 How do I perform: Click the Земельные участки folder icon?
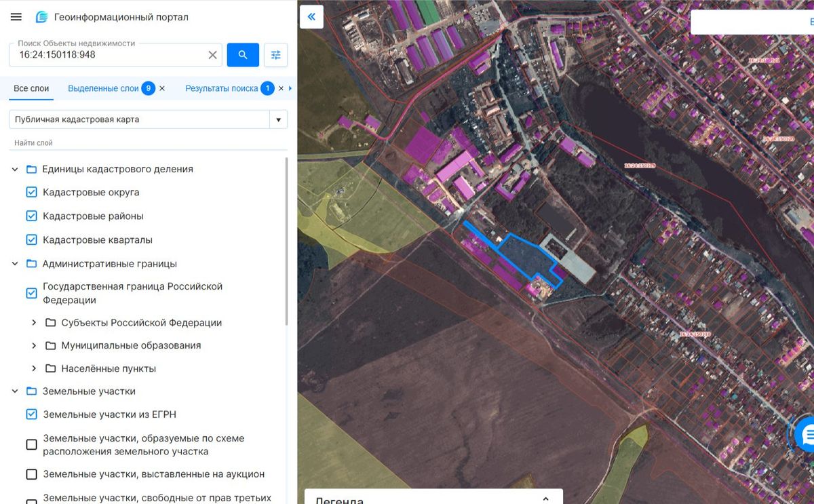coord(31,391)
